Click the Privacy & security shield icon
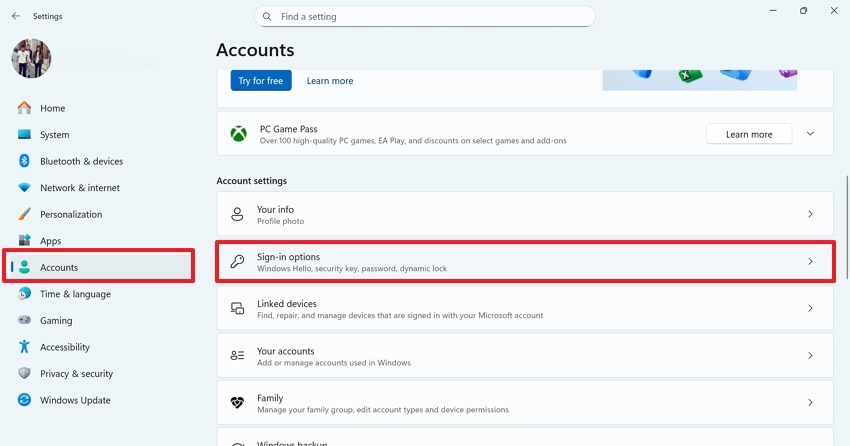The height and width of the screenshot is (446, 850). coord(24,374)
